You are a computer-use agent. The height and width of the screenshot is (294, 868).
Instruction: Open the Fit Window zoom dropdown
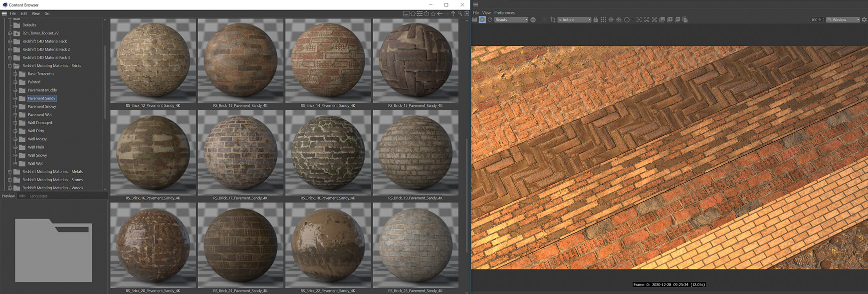[843, 20]
